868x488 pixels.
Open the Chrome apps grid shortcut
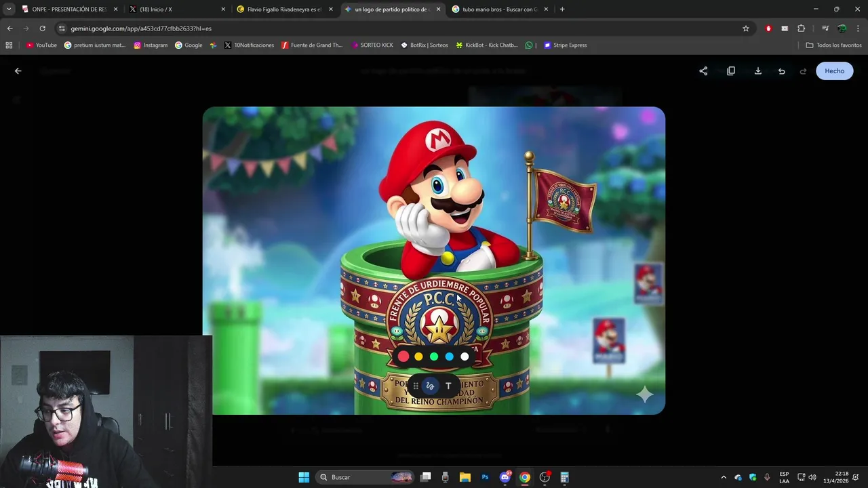[9, 45]
